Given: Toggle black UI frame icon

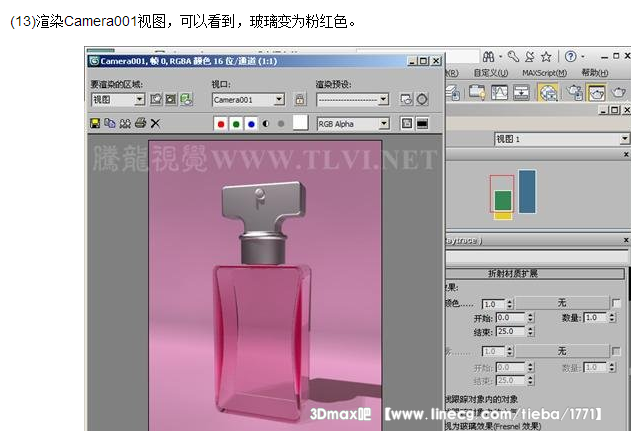Looking at the screenshot, I should (422, 124).
